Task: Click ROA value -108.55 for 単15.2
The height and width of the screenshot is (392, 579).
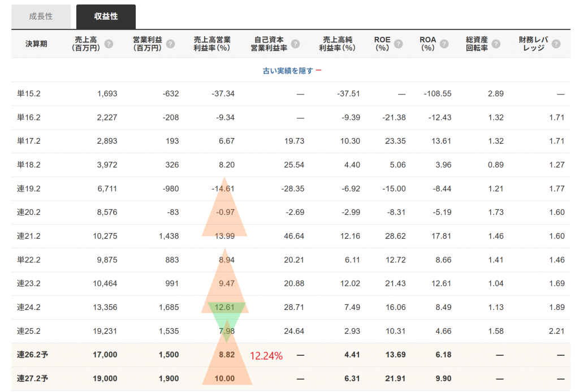Action: (438, 94)
